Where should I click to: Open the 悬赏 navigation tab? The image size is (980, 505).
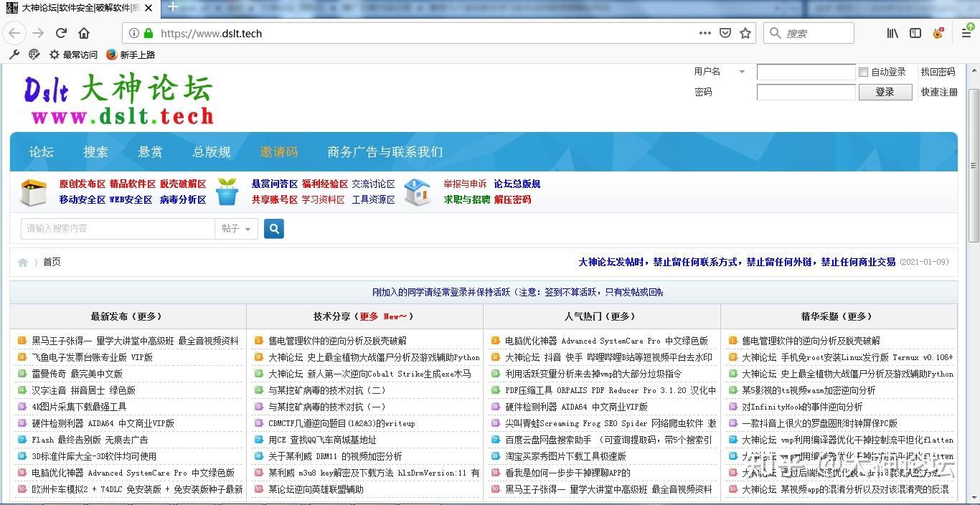(x=151, y=152)
